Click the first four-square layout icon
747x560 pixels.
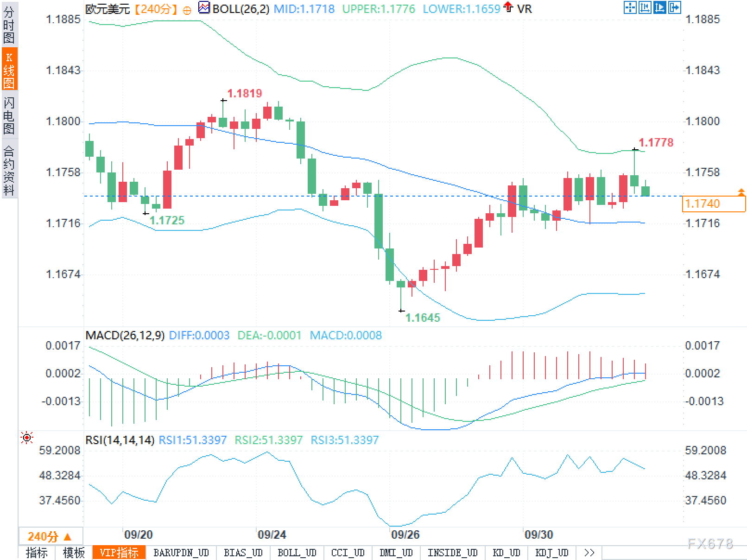click(630, 7)
